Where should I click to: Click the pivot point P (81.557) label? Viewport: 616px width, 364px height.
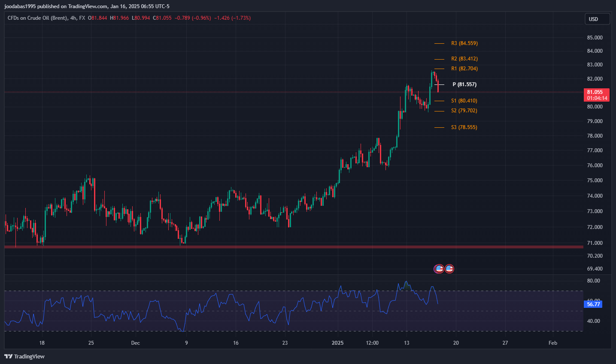click(x=464, y=84)
